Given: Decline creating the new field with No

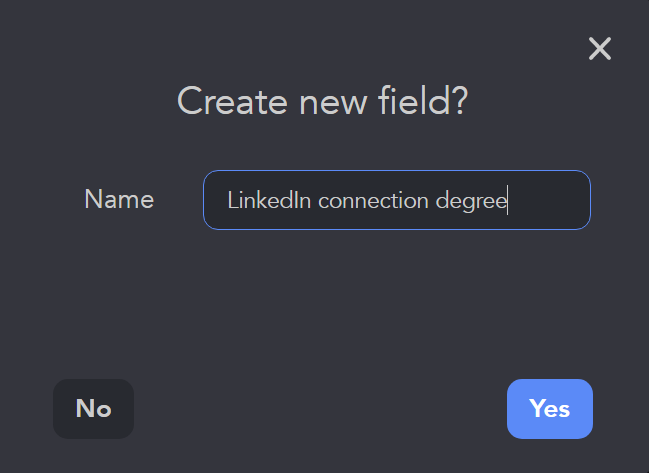Looking at the screenshot, I should pyautogui.click(x=93, y=409).
